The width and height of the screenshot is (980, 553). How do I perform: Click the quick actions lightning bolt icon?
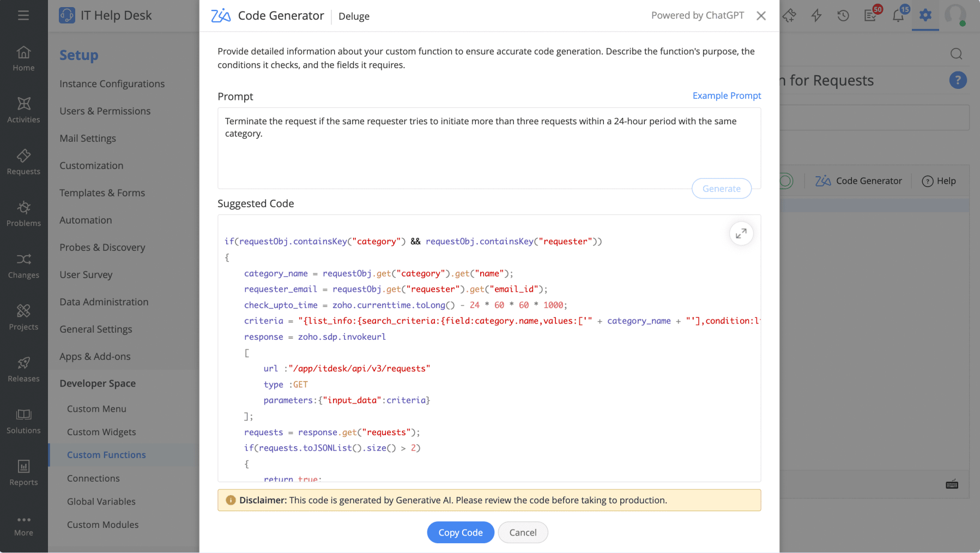pos(816,15)
